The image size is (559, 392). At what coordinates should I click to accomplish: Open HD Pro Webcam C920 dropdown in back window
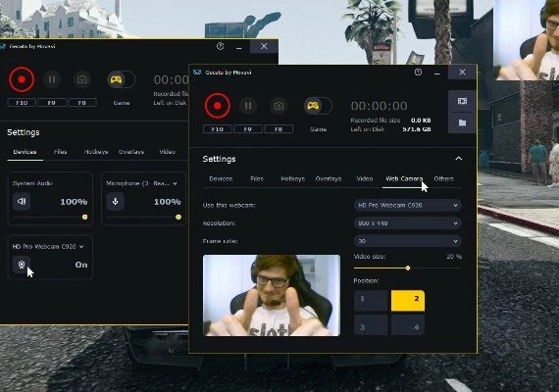point(48,247)
